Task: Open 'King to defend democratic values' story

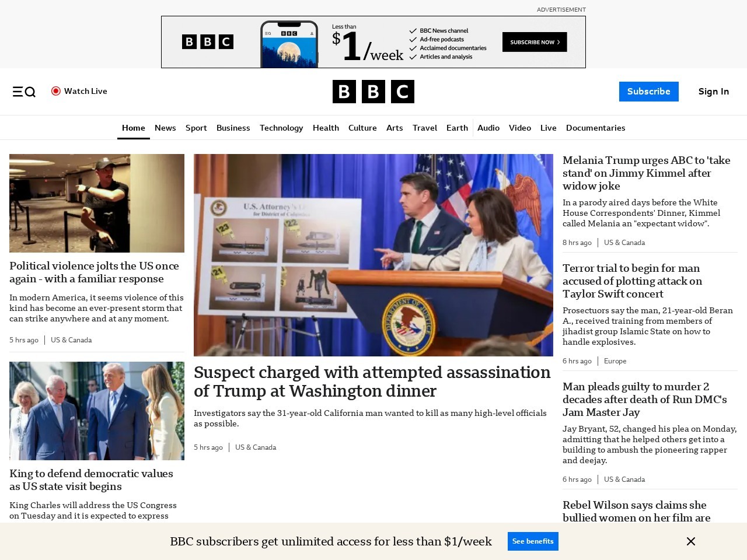Action: (91, 480)
